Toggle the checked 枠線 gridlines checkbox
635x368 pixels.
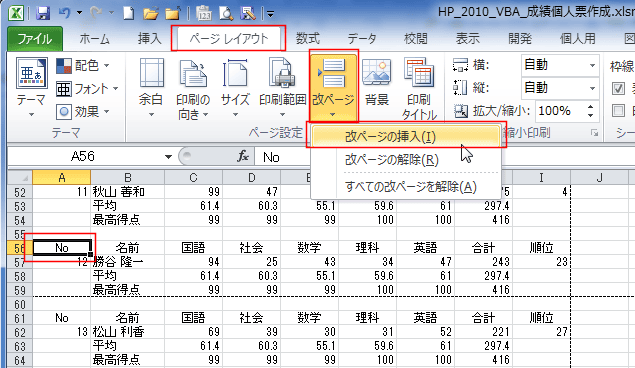(x=618, y=89)
